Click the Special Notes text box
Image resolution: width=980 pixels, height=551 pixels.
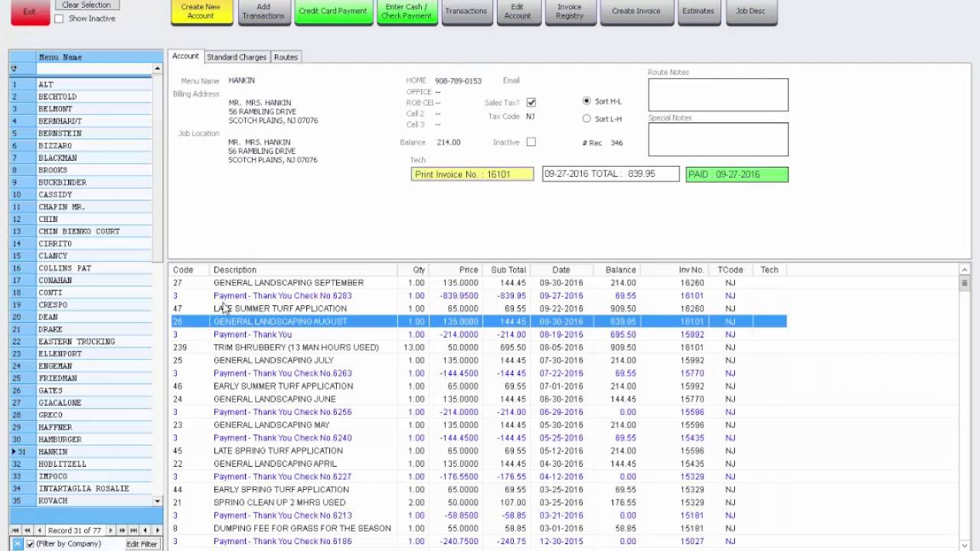pyautogui.click(x=718, y=139)
